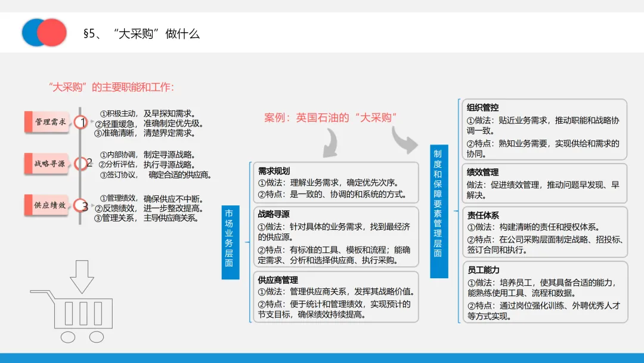Click the line ①管理绩效，确保供应不中断
644x363 pixels.
[151, 199]
